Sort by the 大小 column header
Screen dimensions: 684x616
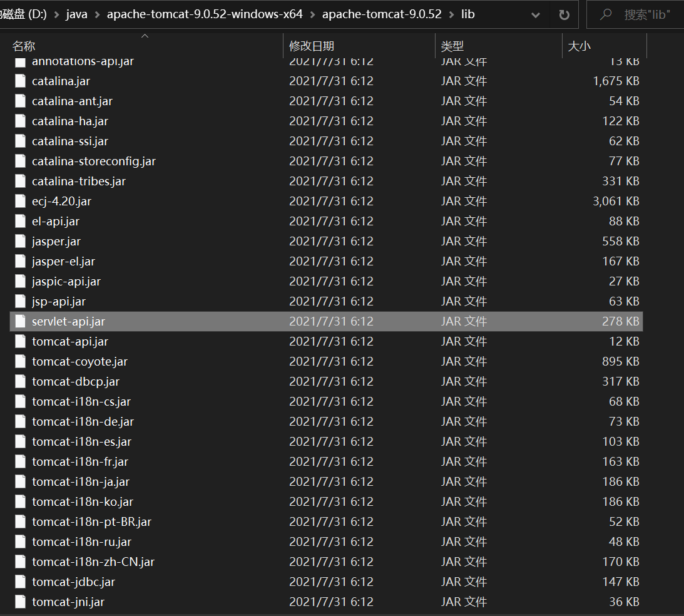pos(579,46)
